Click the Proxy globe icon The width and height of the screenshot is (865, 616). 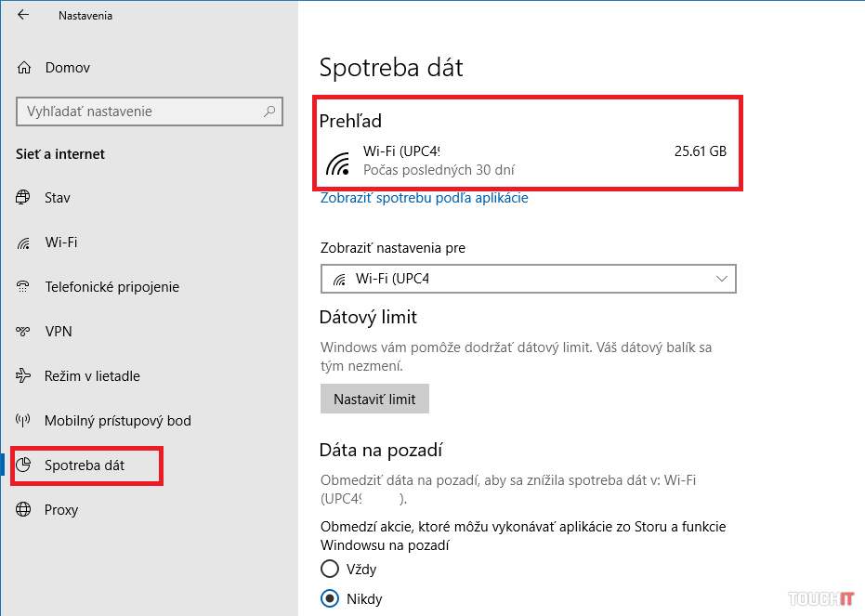point(24,510)
